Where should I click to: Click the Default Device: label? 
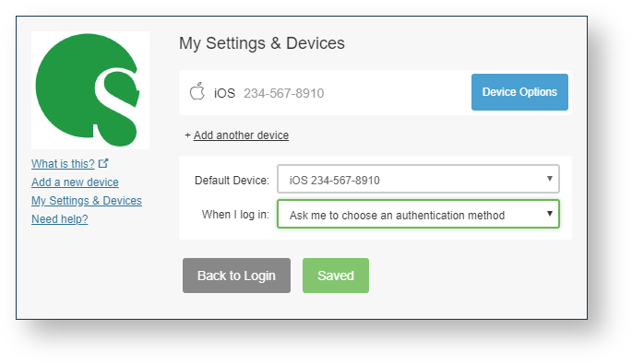point(232,181)
